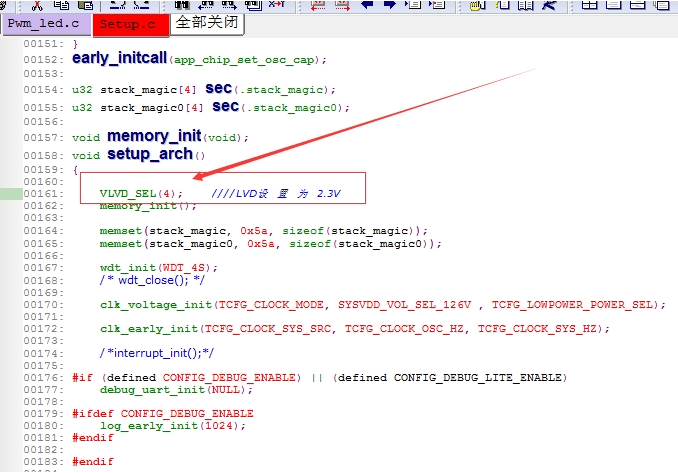The width and height of the screenshot is (678, 473).
Task: Click the sec macro on line 154
Action: pos(218,88)
